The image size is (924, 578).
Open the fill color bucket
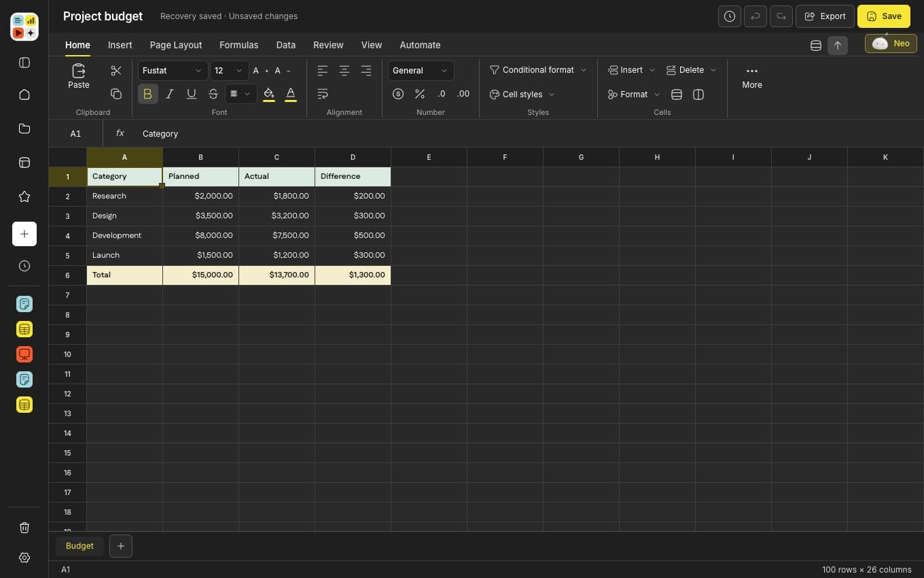click(269, 94)
